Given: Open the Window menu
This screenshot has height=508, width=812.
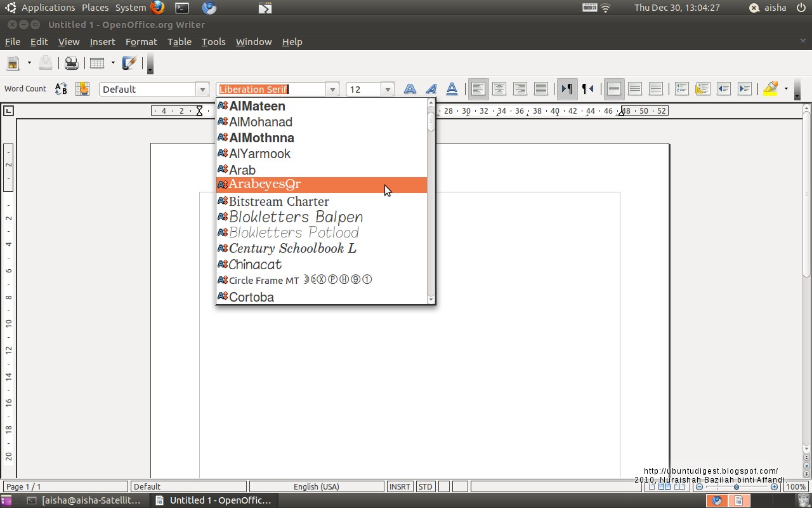Looking at the screenshot, I should (254, 42).
